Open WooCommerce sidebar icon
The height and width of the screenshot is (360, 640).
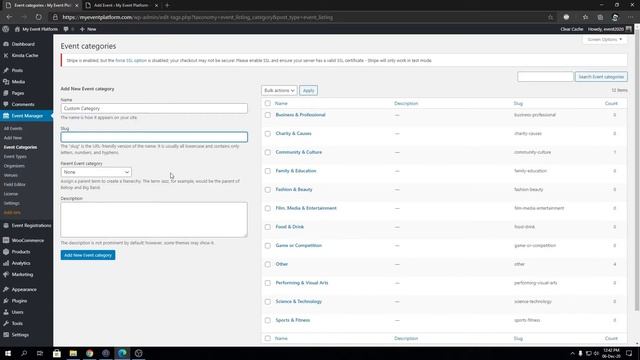point(6,240)
